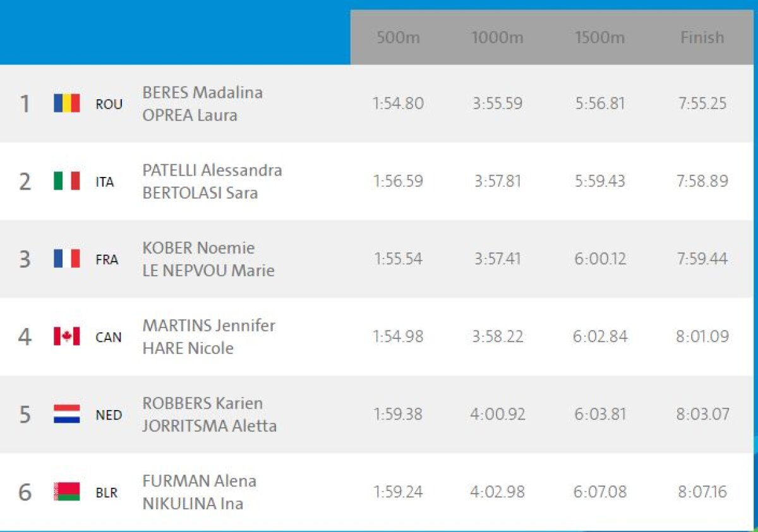Screen dimensions: 758x532
Task: Select the Finish column header
Action: click(702, 37)
